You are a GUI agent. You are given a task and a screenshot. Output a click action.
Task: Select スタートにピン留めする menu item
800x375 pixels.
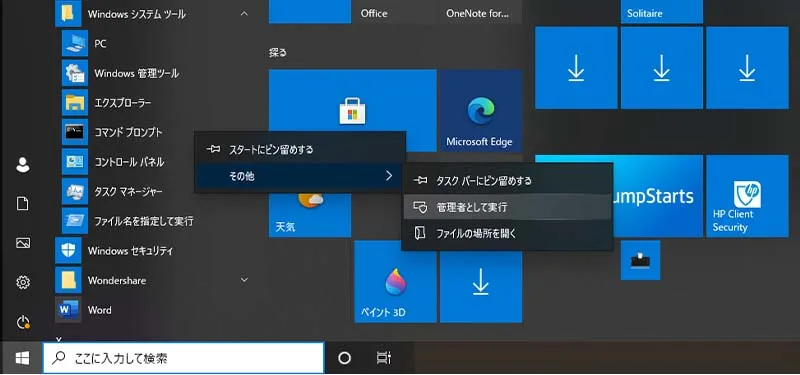(300, 149)
